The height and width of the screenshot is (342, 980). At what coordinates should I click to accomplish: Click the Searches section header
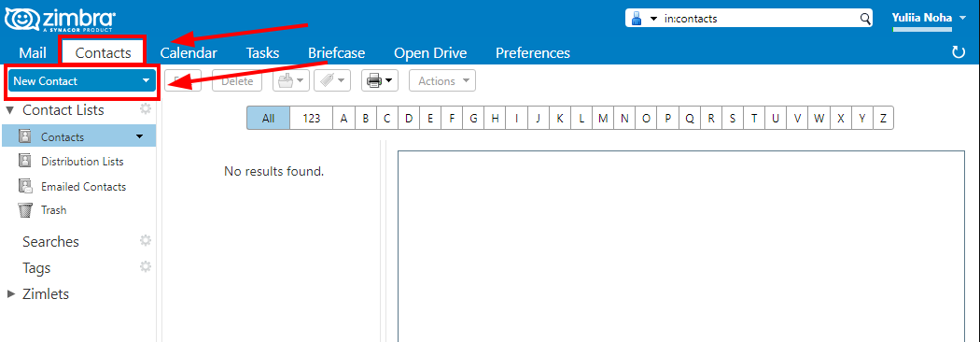coord(50,241)
